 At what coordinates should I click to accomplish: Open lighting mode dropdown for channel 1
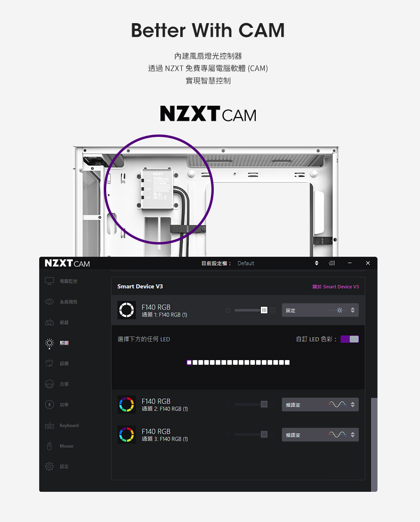coord(320,310)
